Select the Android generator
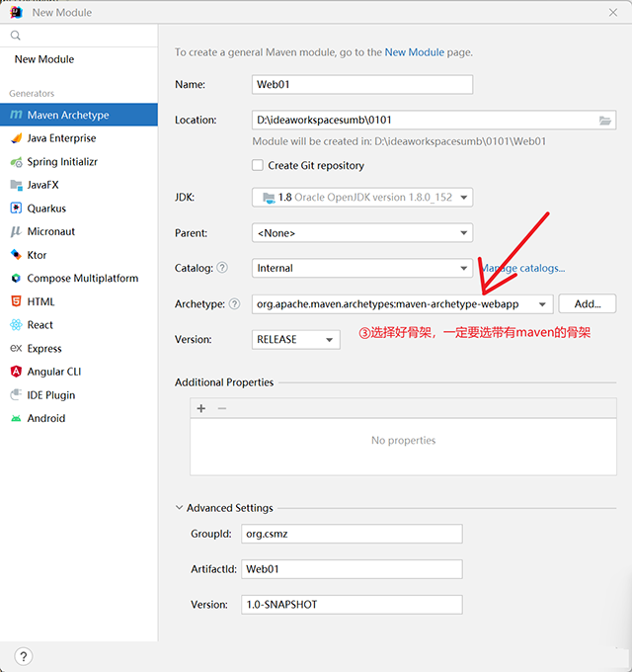 click(x=79, y=418)
